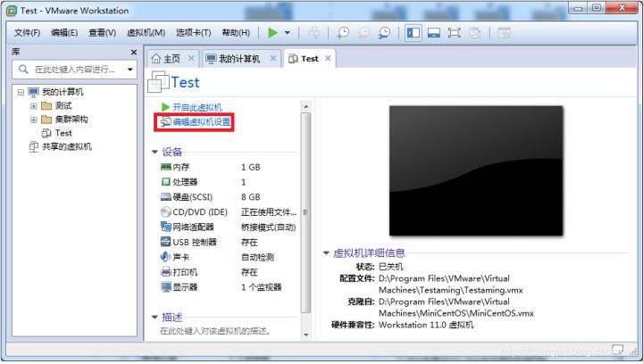Click the status bar message icon
Viewport: 643px width, 364px height.
click(x=617, y=350)
